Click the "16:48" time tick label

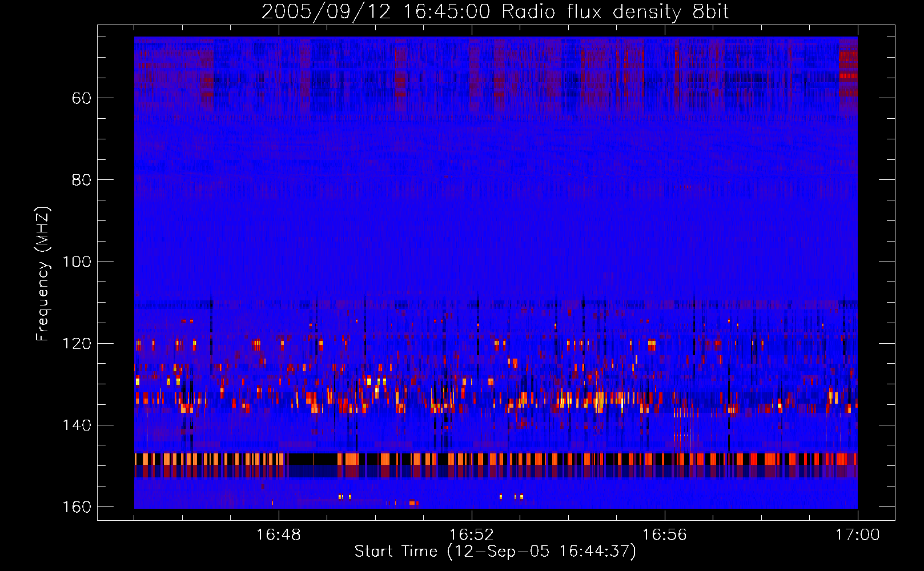pyautogui.click(x=279, y=535)
